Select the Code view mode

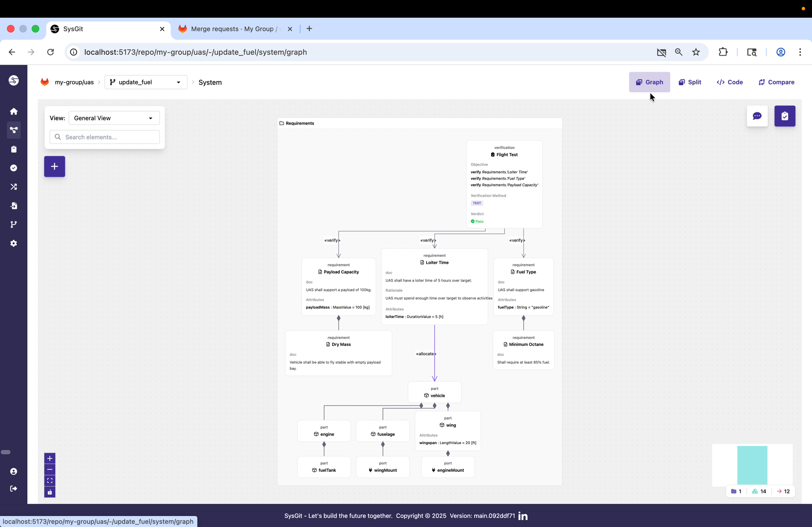coord(729,82)
